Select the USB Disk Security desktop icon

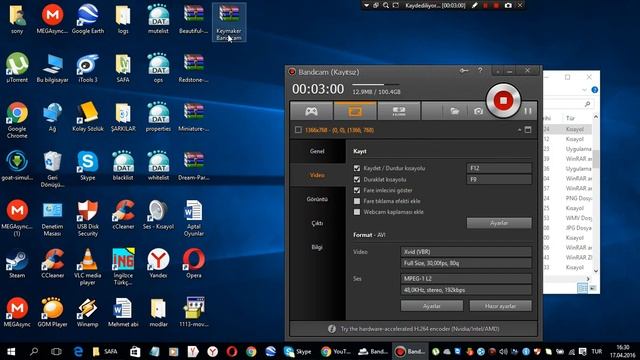[87, 218]
